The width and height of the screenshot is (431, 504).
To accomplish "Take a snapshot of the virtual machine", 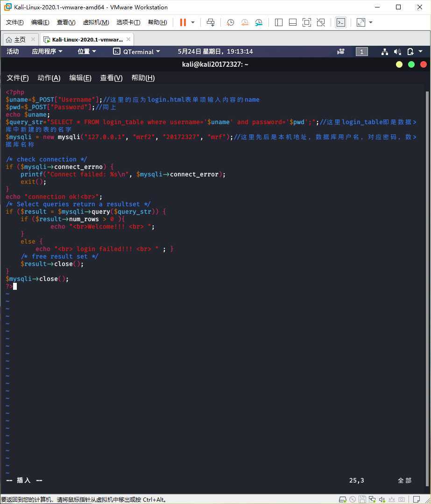I will pyautogui.click(x=230, y=22).
